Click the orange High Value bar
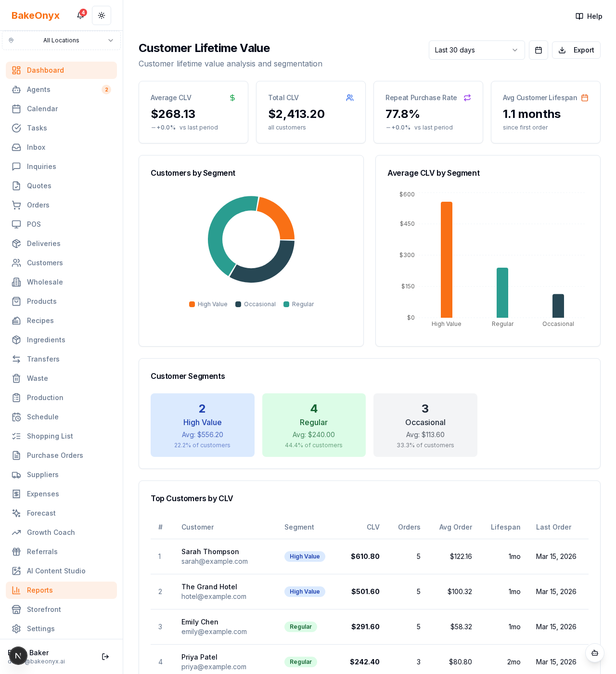616x674 pixels. pos(447,259)
